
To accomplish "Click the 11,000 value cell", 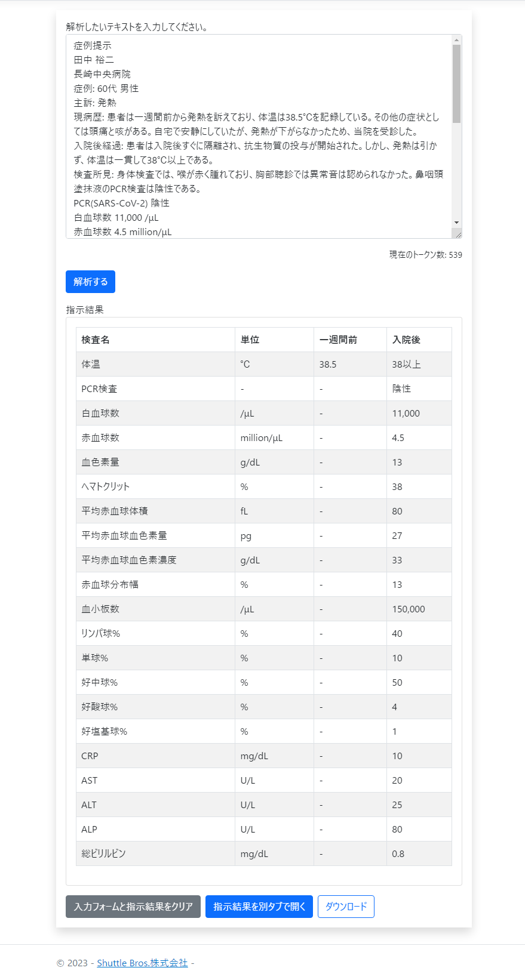I will [419, 413].
